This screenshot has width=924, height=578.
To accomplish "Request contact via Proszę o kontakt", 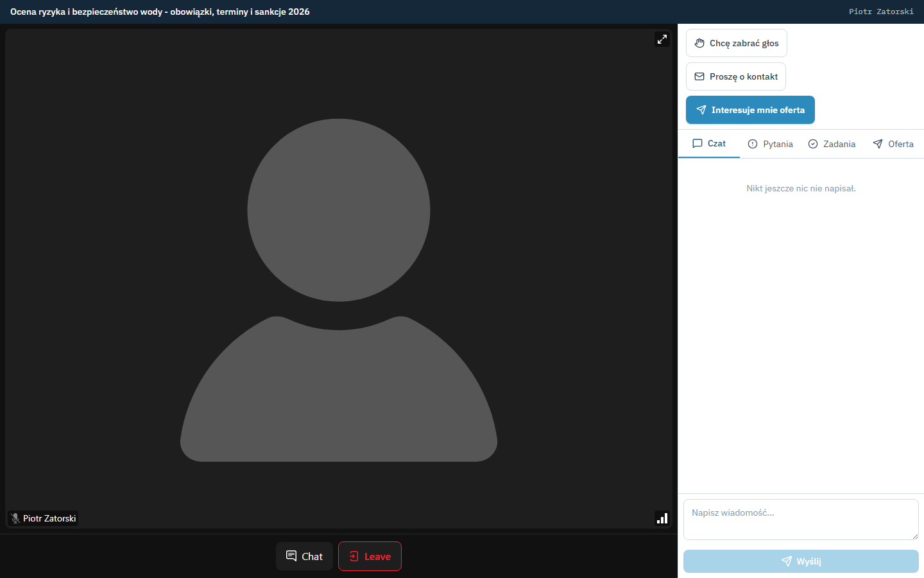I will pos(736,76).
